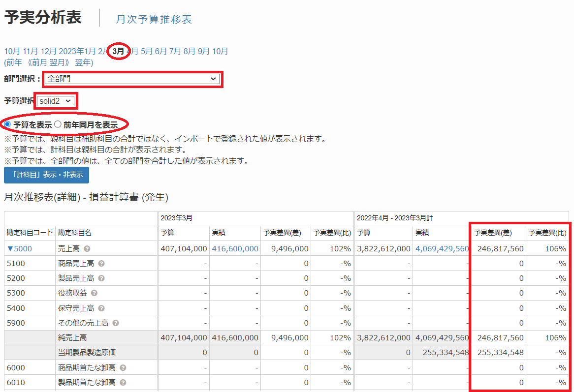Click 255,334,548 variance in 当期製品製造原価 row

pyautogui.click(x=501, y=353)
